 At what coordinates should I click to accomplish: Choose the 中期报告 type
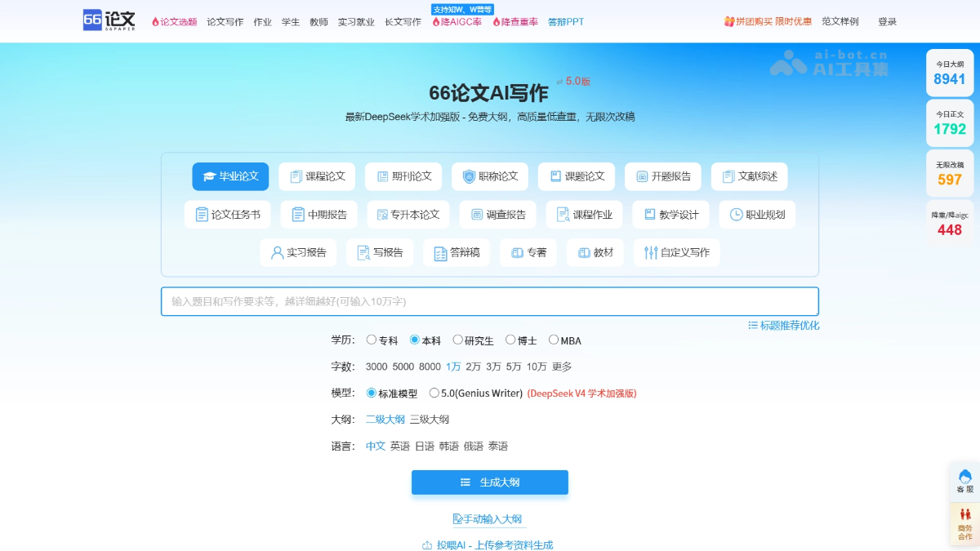(318, 215)
